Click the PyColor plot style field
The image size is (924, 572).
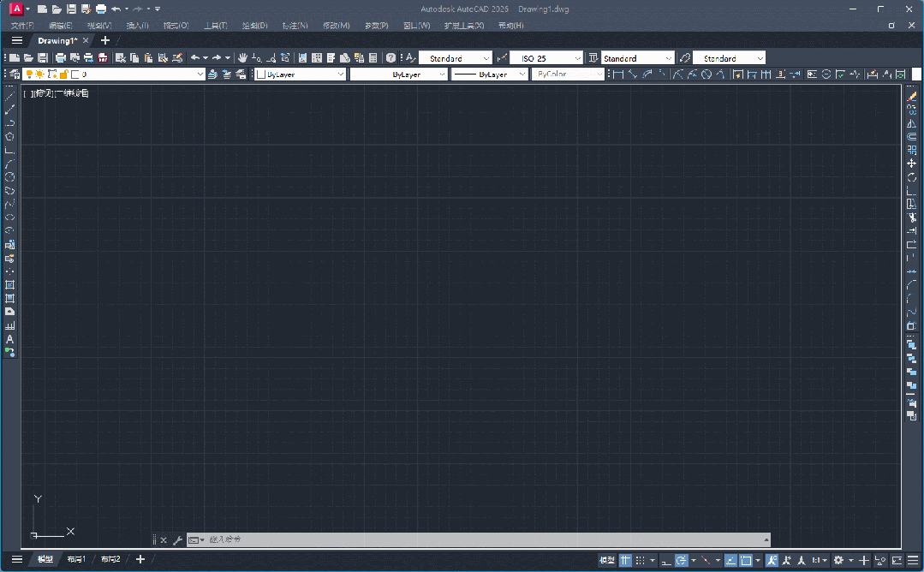tap(568, 74)
